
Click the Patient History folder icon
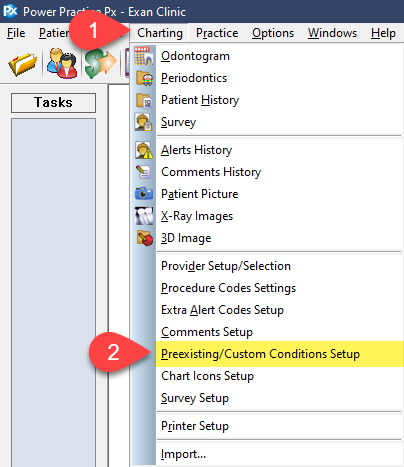coord(144,100)
